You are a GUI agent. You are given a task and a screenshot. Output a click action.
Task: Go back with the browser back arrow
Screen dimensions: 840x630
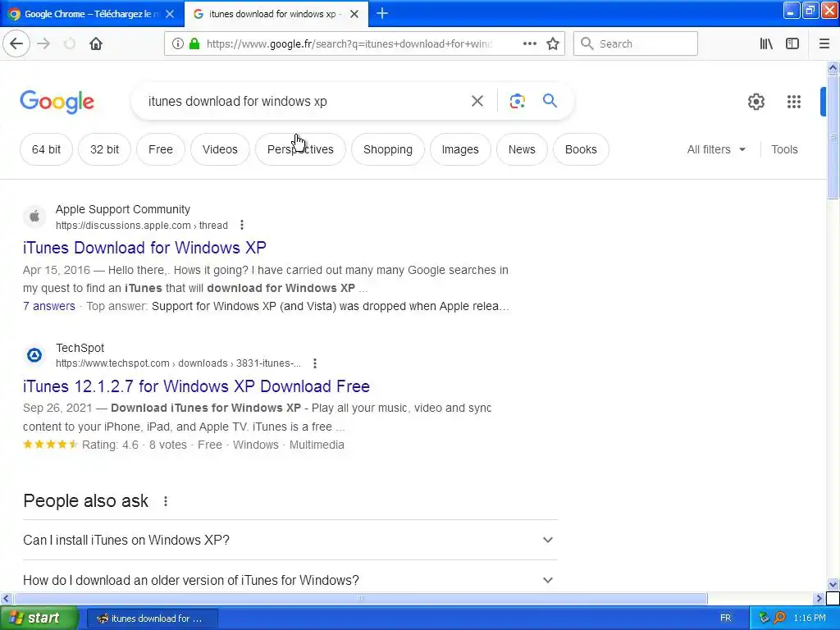16,44
